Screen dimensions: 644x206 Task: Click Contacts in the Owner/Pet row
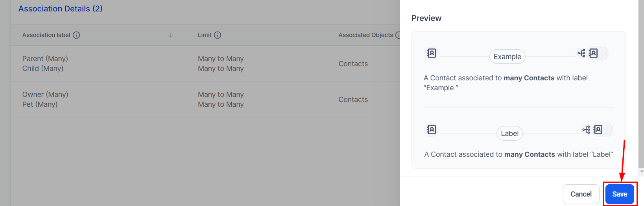pos(353,100)
